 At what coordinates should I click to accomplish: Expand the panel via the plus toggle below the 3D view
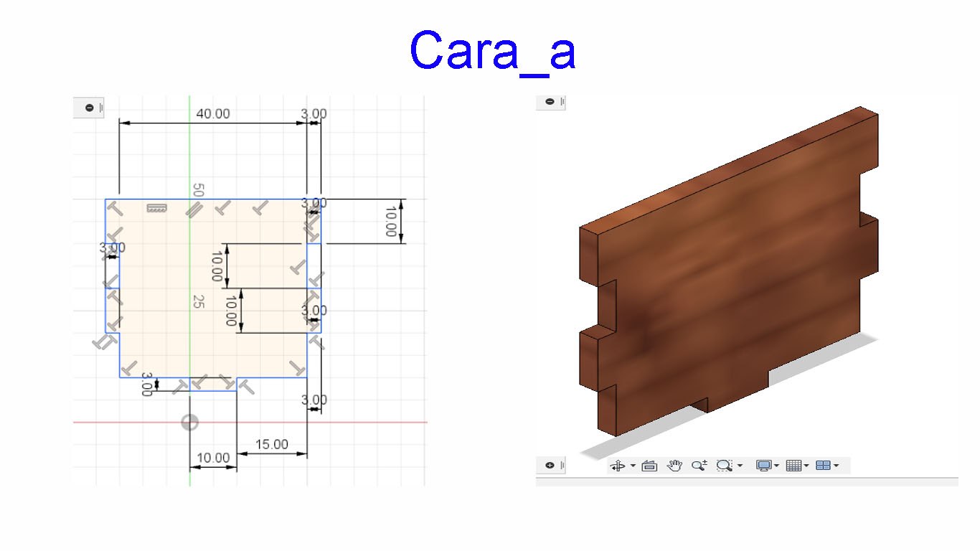[549, 465]
